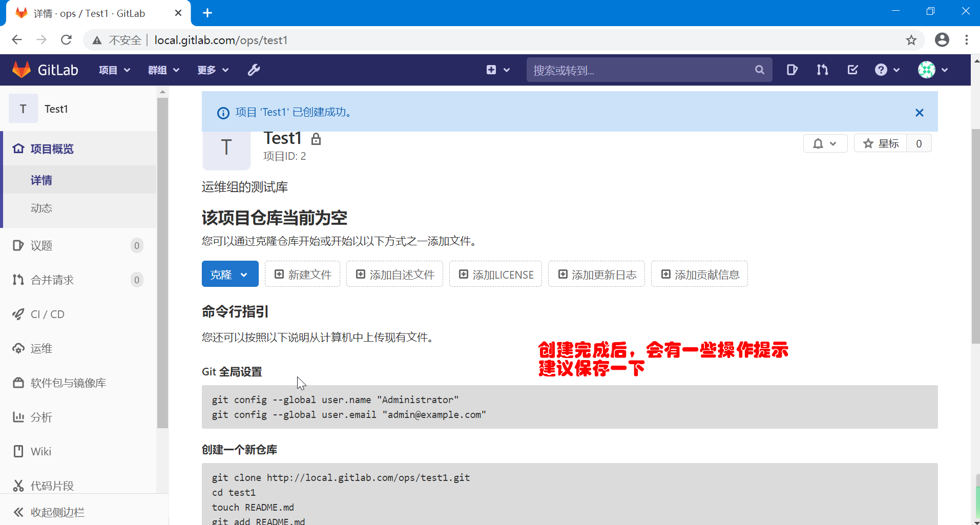
Task: Click the 添加自述文件 button
Action: 394,274
